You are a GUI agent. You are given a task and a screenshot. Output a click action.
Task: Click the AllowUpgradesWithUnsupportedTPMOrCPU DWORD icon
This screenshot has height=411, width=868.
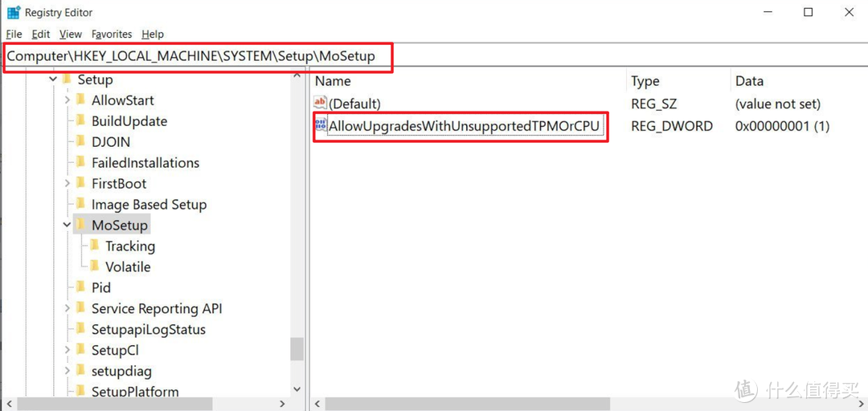click(x=321, y=125)
